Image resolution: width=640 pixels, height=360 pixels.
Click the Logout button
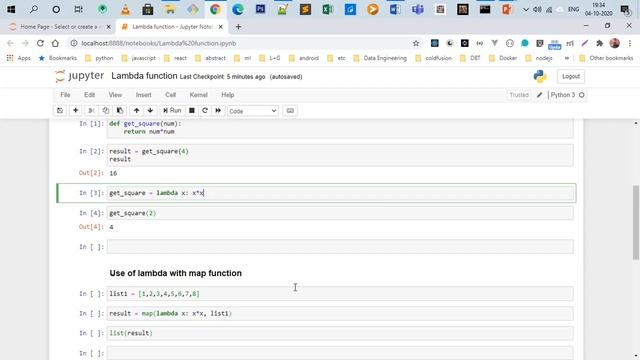click(x=571, y=76)
